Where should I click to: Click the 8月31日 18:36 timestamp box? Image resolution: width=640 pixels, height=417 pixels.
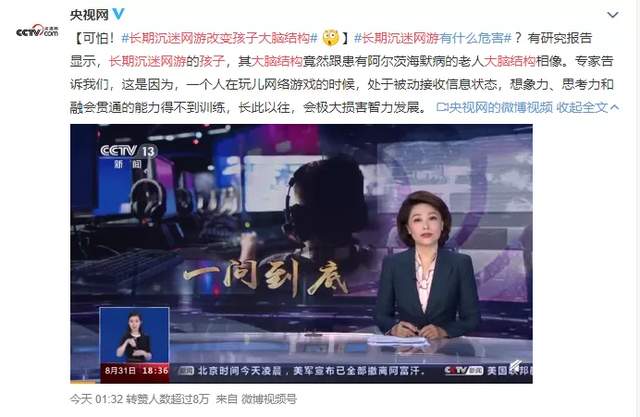(x=135, y=371)
